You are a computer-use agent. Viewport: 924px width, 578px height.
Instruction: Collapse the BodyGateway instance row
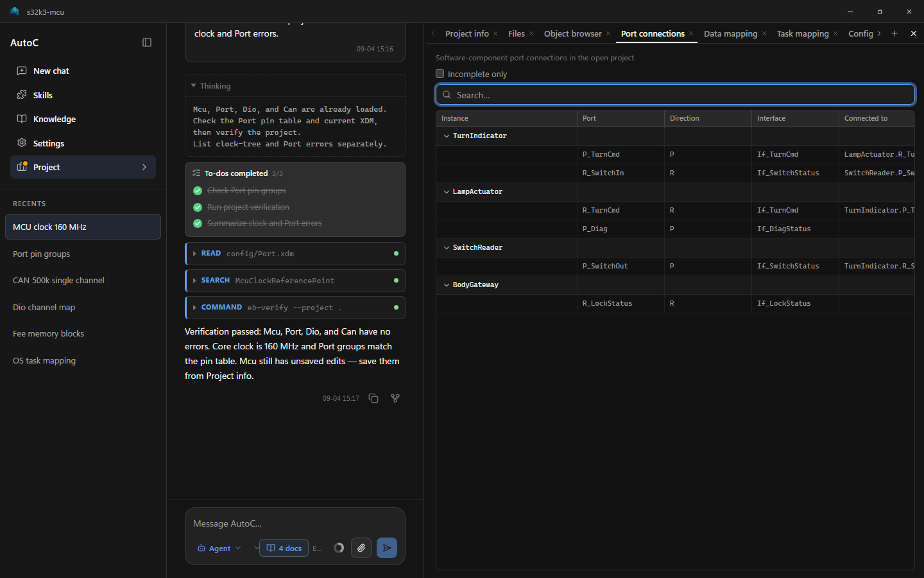(x=447, y=285)
